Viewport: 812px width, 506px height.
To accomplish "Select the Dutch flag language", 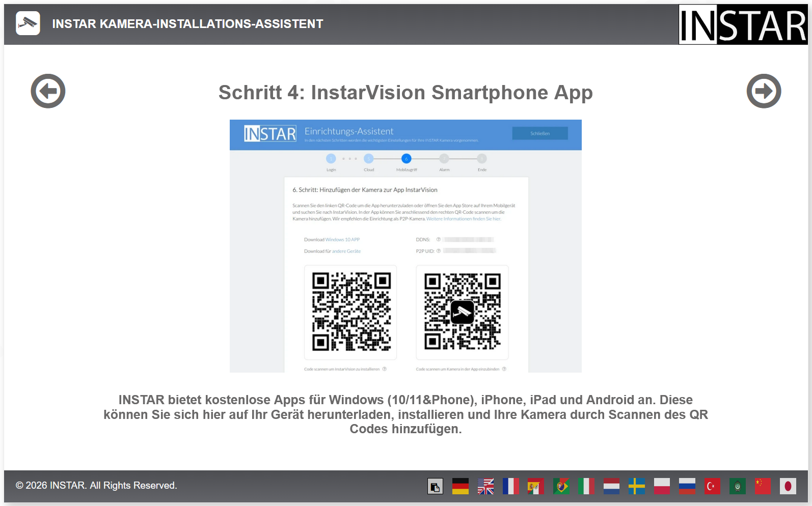I will coord(611,487).
